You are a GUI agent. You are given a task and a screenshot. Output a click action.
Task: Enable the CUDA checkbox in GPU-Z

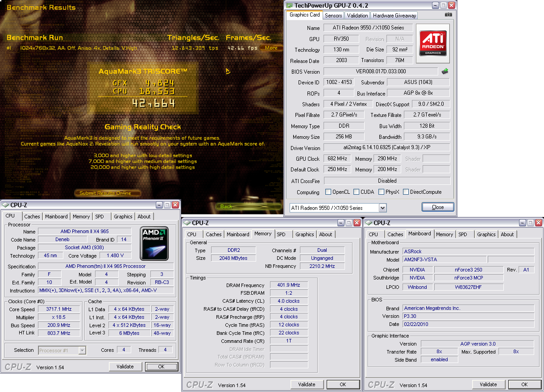[x=356, y=192]
